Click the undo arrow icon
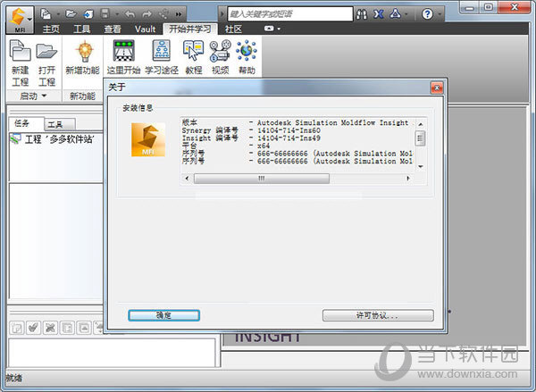Viewport: 536px width, 392px height. [x=130, y=14]
